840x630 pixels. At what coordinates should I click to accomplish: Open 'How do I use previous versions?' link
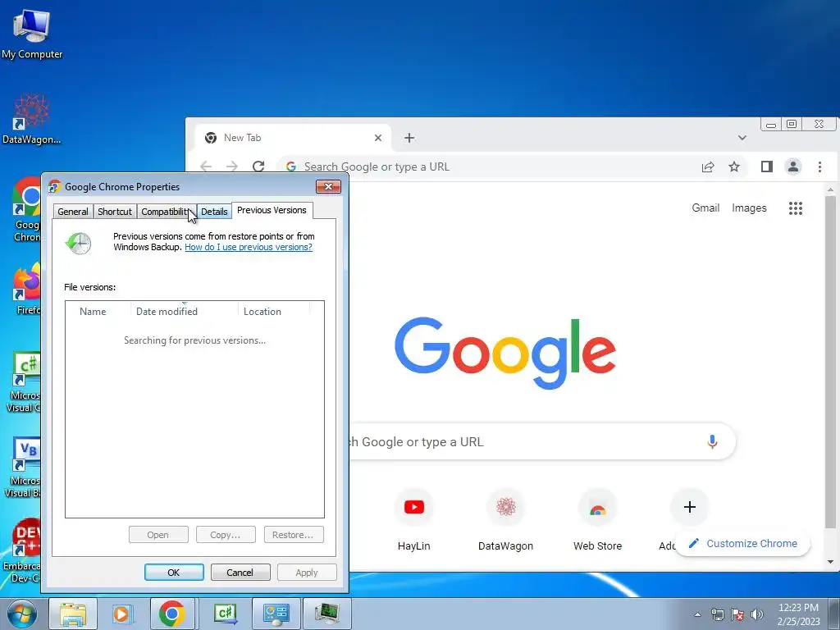249,247
